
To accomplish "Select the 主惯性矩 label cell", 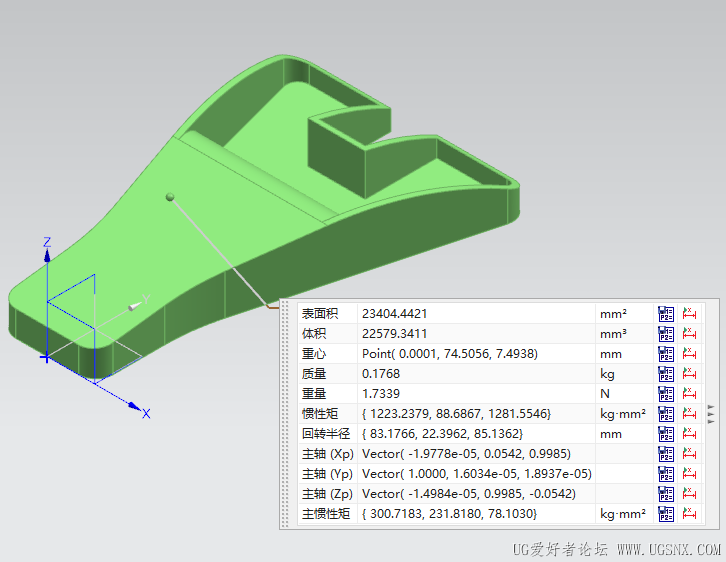I will point(328,514).
